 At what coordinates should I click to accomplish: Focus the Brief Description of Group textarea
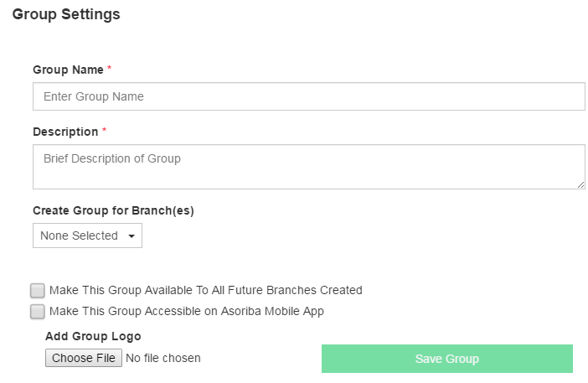coord(308,167)
